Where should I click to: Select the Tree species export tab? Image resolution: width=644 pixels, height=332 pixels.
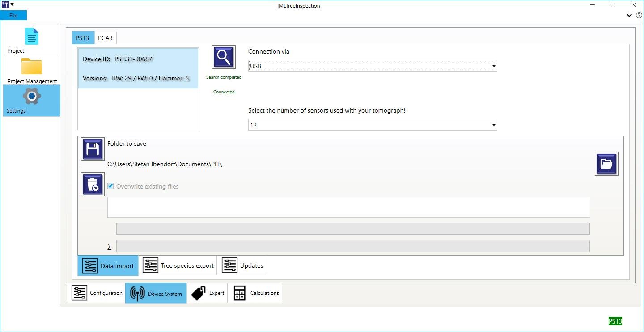(x=178, y=265)
